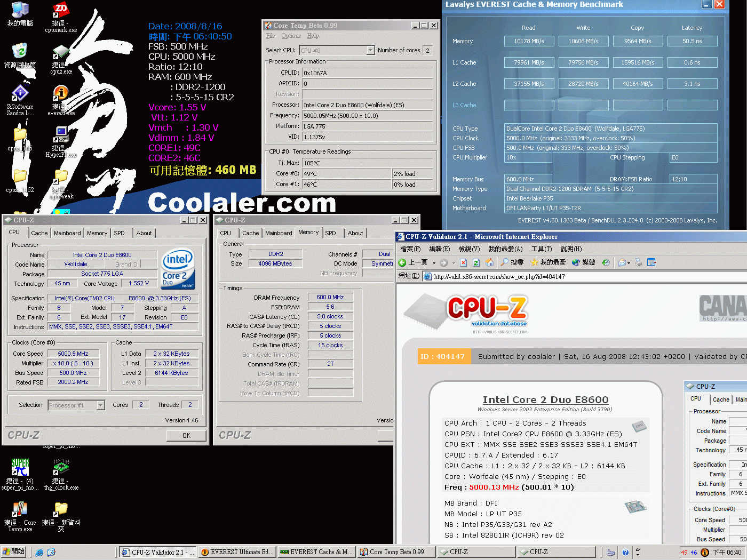The width and height of the screenshot is (747, 560).
Task: Launch the cputweak desktop shortcut
Action: [61, 185]
